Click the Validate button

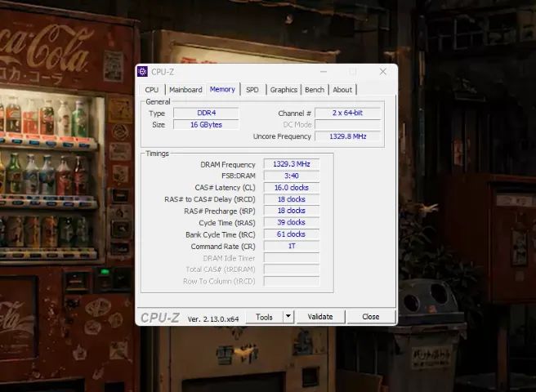320,317
